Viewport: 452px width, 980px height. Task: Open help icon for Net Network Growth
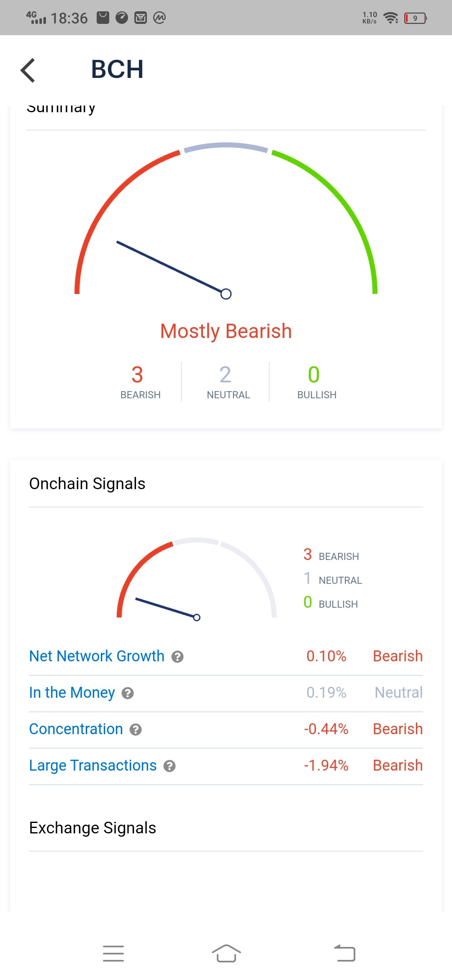(177, 657)
